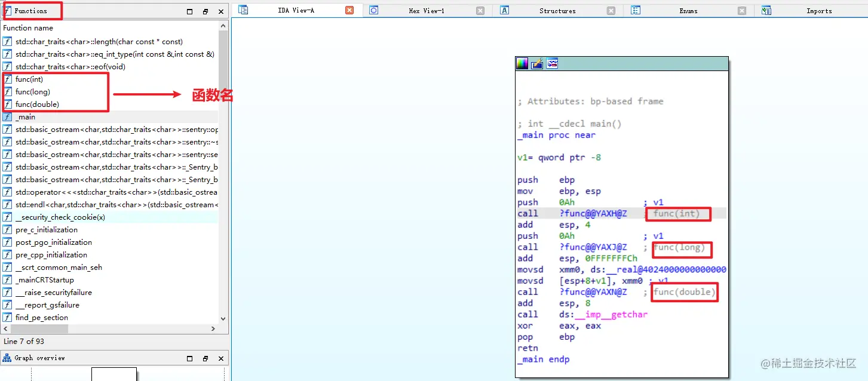Close the Hex View-1 tab
Image resolution: width=868 pixels, height=381 pixels.
coord(480,10)
